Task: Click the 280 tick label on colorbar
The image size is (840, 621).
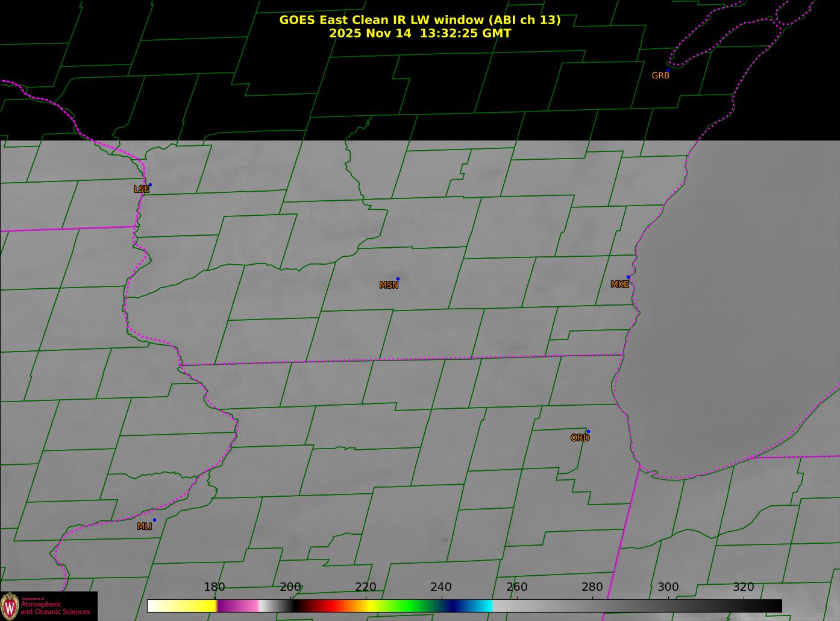Action: click(592, 587)
